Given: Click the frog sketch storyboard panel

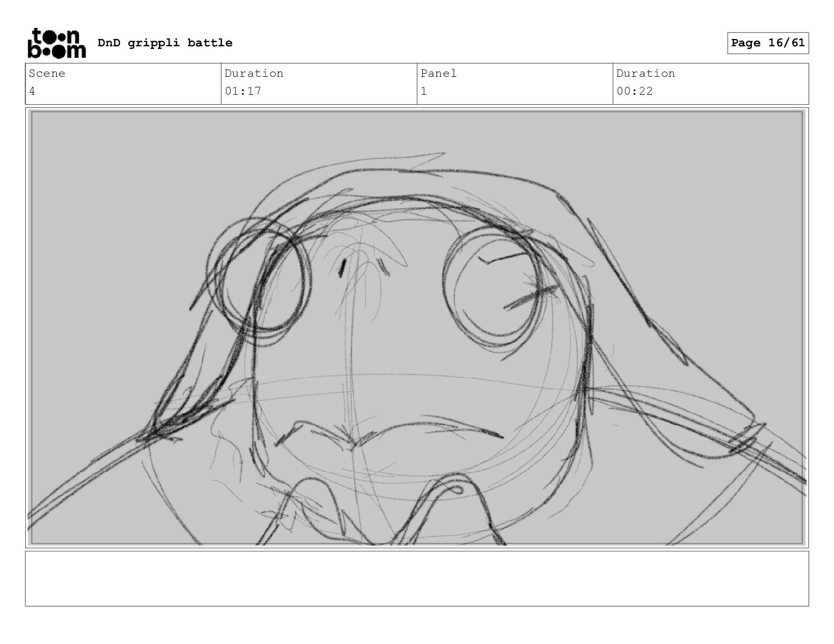Looking at the screenshot, I should click(x=417, y=328).
